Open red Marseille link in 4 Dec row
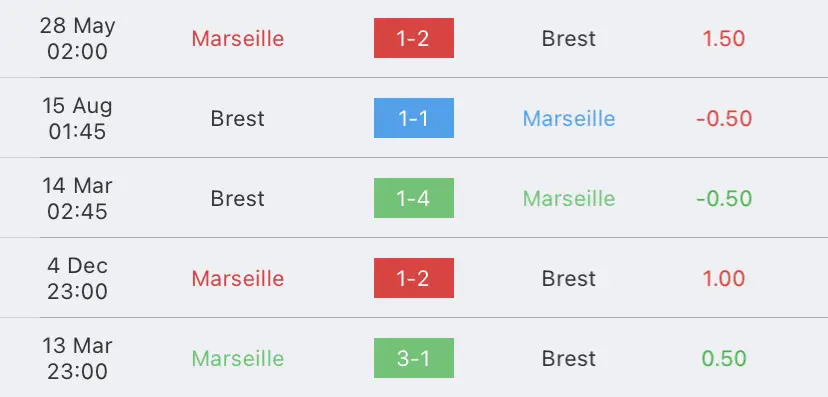The image size is (828, 397). tap(238, 278)
